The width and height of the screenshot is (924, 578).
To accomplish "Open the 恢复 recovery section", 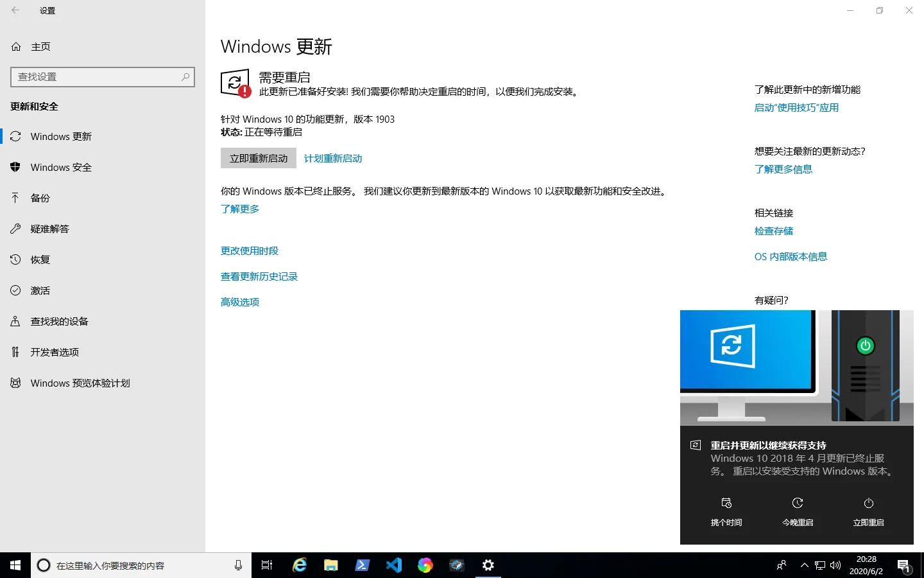I will (x=103, y=259).
